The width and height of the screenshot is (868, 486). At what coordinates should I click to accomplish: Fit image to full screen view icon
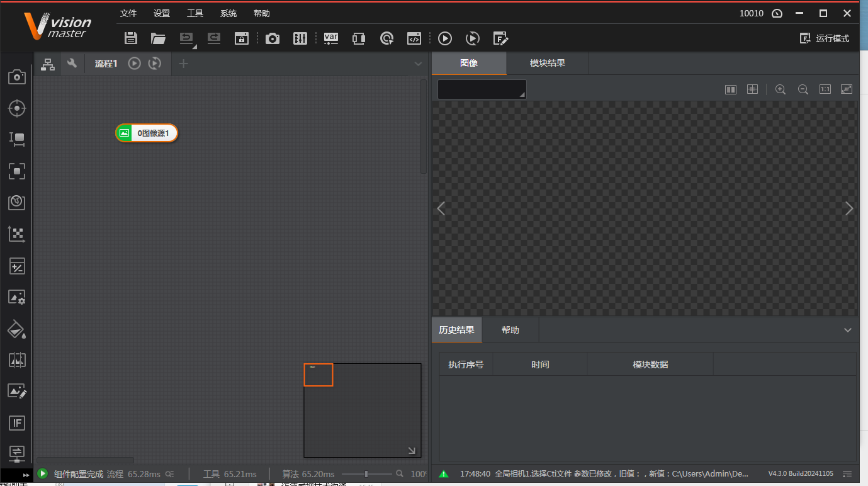click(x=847, y=89)
